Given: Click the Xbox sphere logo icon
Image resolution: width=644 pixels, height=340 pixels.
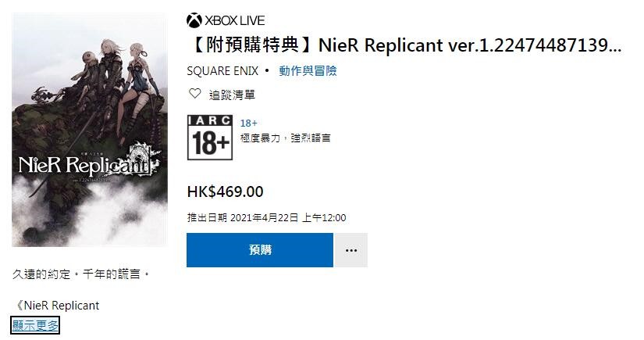Looking at the screenshot, I should [194, 20].
